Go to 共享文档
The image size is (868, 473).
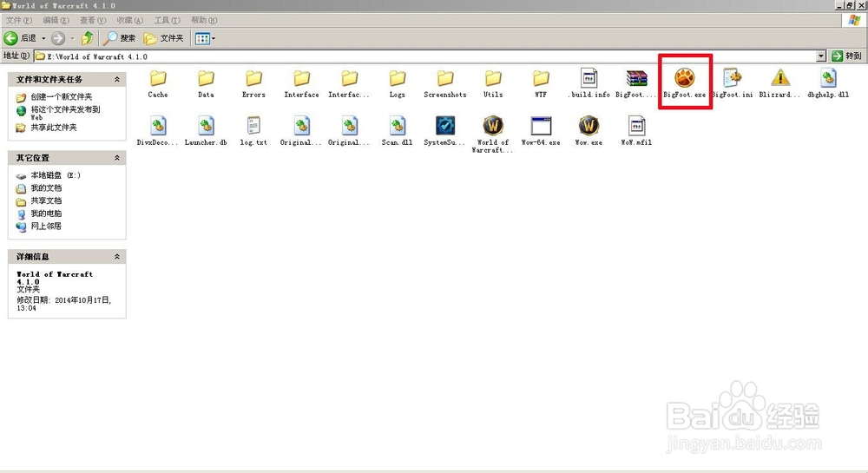click(x=46, y=200)
